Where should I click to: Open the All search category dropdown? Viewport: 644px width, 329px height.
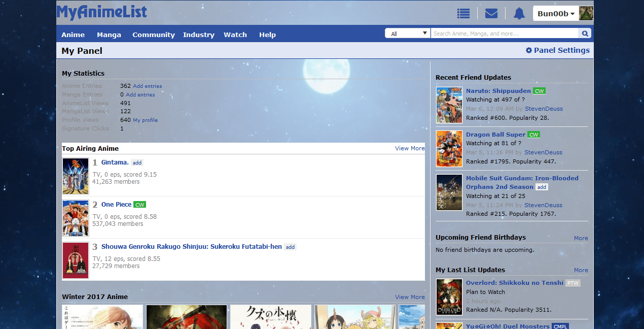(x=407, y=32)
